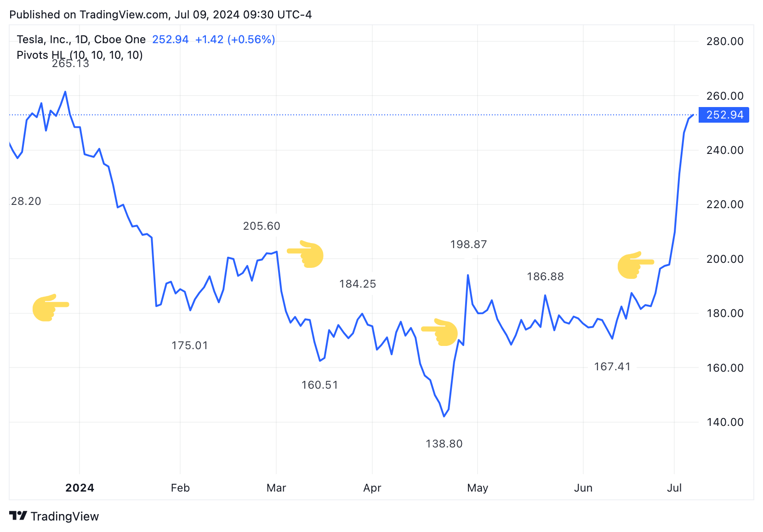Click the Pivots HL (10, 10, 10, 10) indicator label
763x532 pixels.
(x=80, y=55)
